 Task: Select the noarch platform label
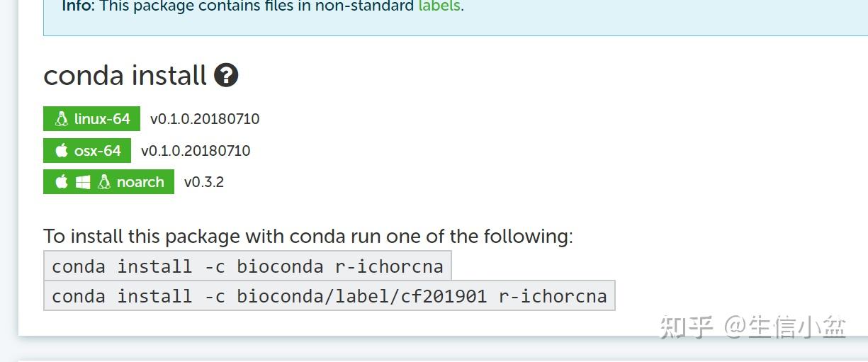pos(140,182)
